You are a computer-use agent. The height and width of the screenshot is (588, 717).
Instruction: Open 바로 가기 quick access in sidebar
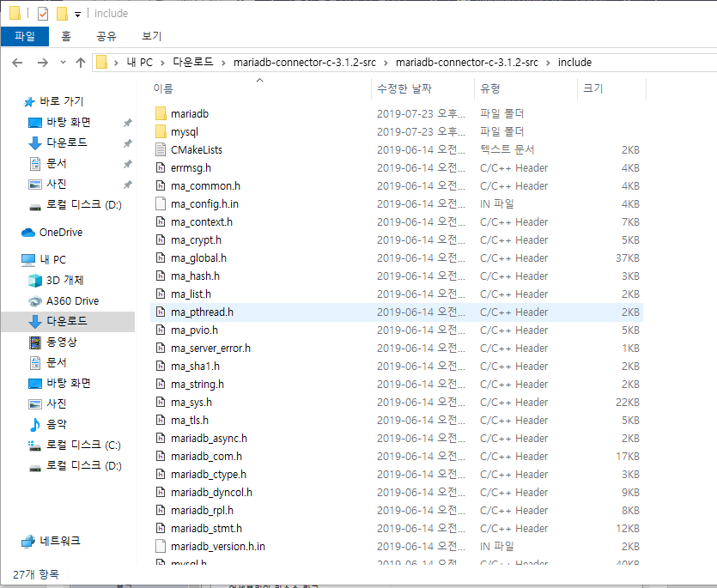point(61,101)
